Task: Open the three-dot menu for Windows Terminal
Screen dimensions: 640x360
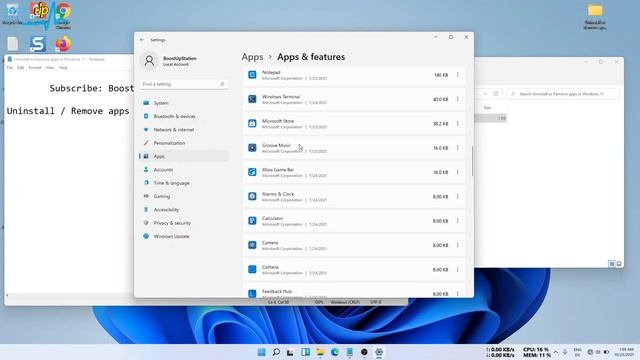Action: tap(458, 99)
